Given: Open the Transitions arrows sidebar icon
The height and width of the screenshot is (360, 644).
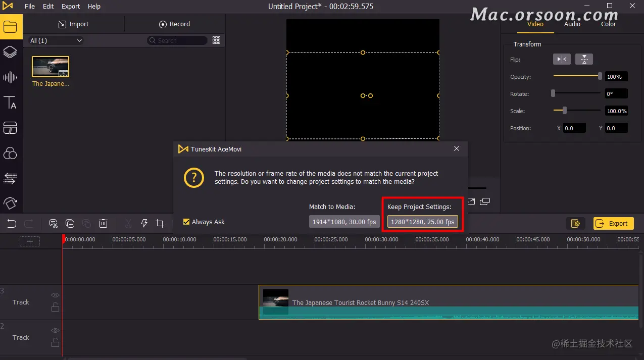Looking at the screenshot, I should coord(10,178).
